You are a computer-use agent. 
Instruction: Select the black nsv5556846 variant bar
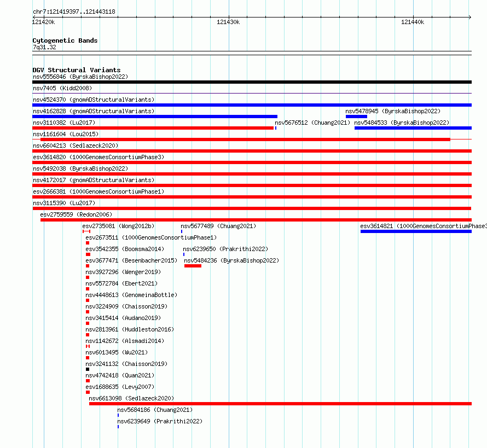coord(252,82)
